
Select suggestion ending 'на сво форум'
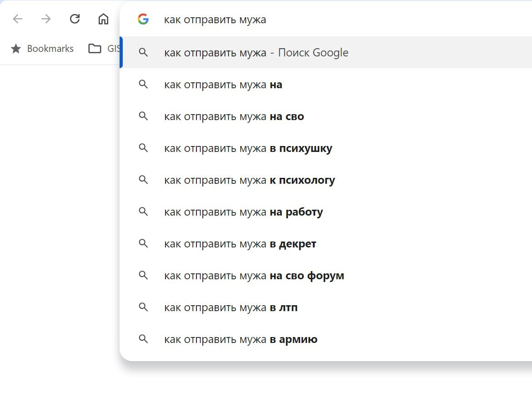click(254, 276)
